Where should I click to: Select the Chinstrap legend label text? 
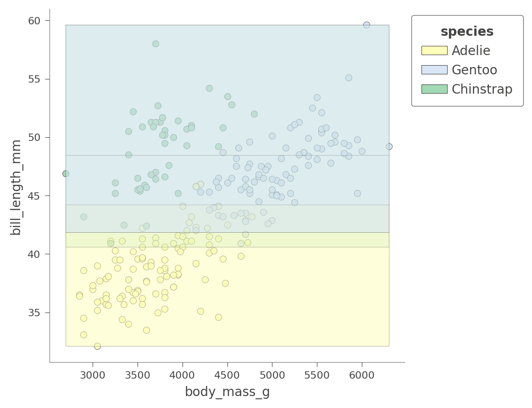[x=482, y=89]
